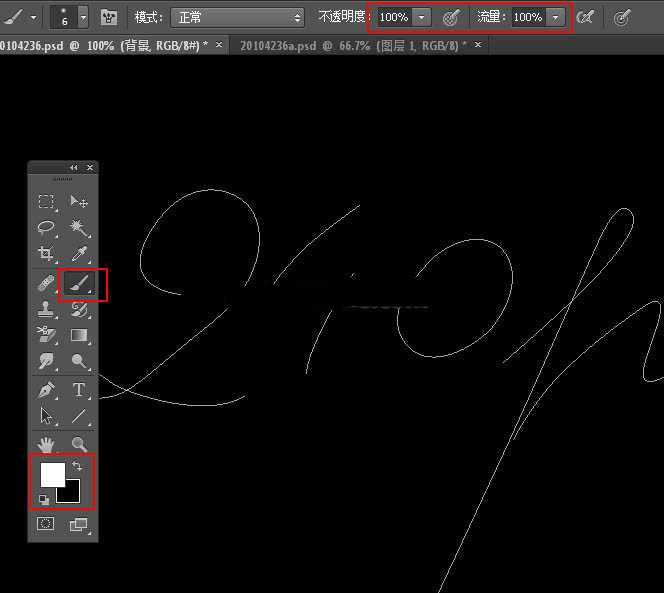Toggle pressure for opacity button
The width and height of the screenshot is (664, 593).
click(451, 17)
